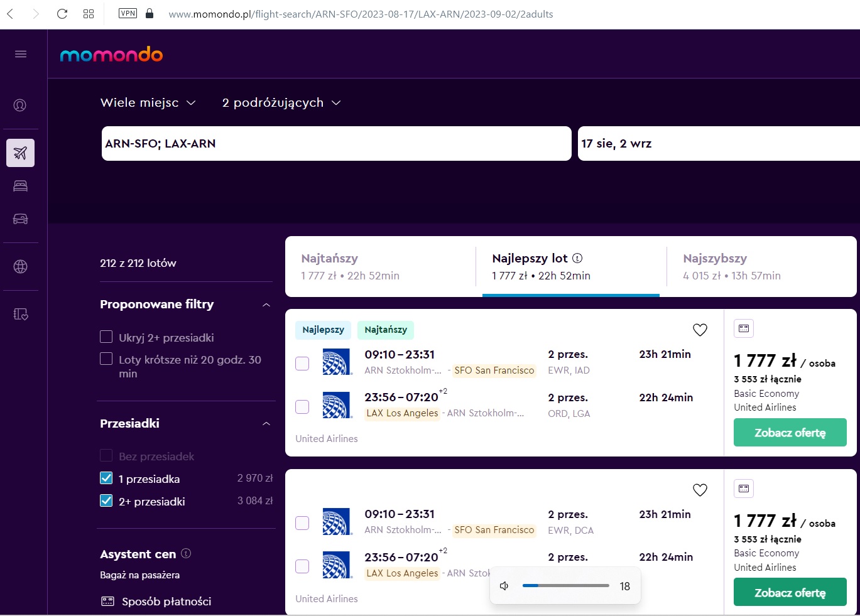Uncheck the 1 przesiadka filter
Screen dimensions: 860x616
(106, 478)
